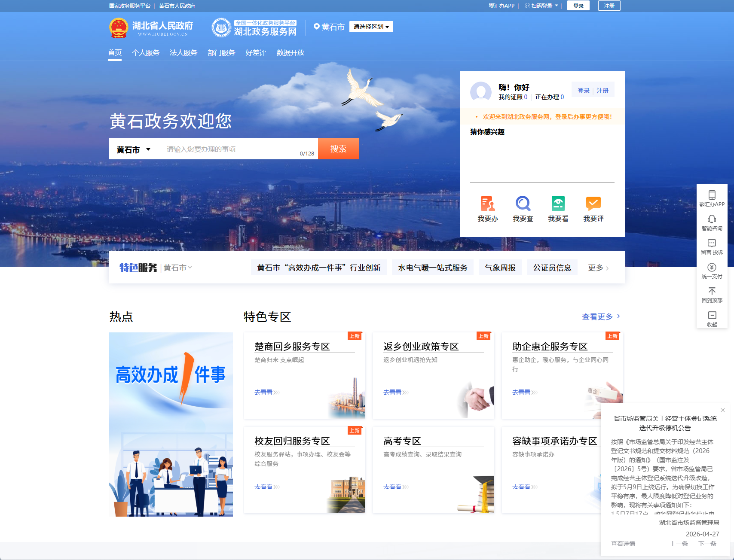Screen dimensions: 734x560
Task: Open 黄石市“高效办成一件事”行业创新 service
Action: tap(319, 268)
